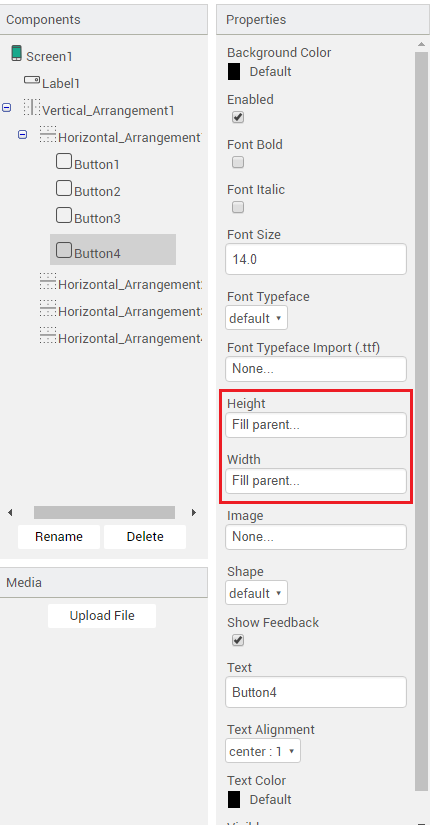Screen dimensions: 433x825
Task: Click the Font Size input field
Action: pos(316,259)
